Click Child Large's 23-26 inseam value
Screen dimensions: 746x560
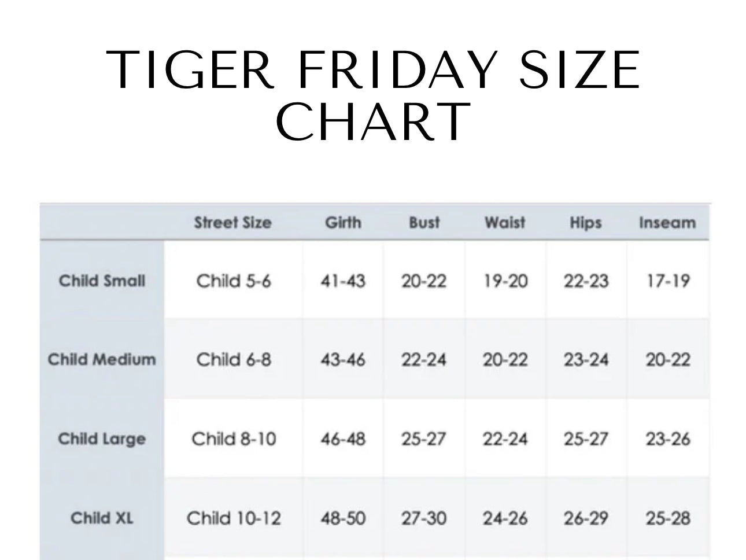coord(668,439)
